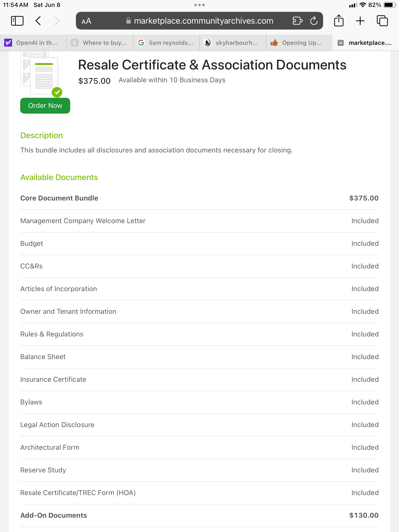Tap the three-dot multitasking menu

(199, 5)
